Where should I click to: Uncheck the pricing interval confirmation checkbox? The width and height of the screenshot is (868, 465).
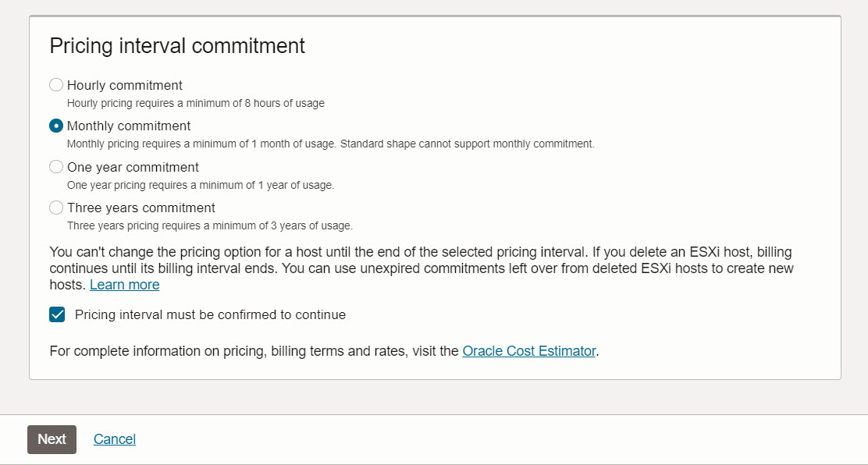point(57,315)
